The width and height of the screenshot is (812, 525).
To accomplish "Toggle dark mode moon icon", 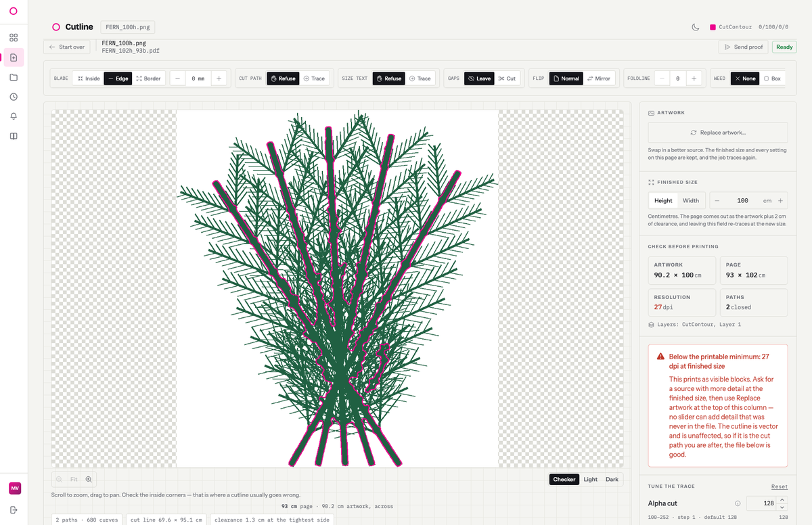I will pyautogui.click(x=696, y=27).
